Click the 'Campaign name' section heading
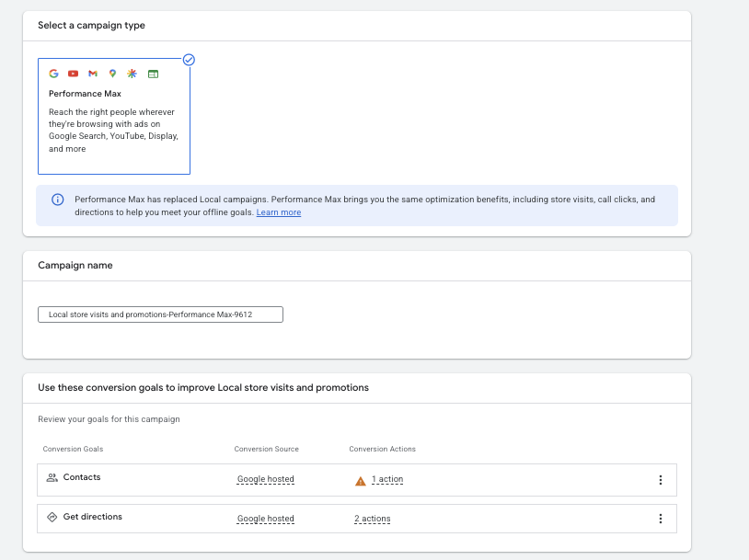This screenshot has height=560, width=749. [75, 266]
